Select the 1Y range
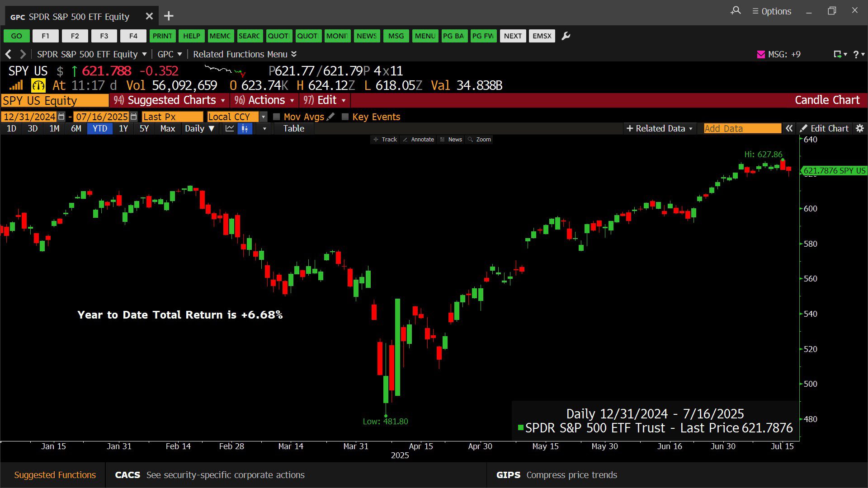This screenshot has width=868, height=488. point(123,129)
